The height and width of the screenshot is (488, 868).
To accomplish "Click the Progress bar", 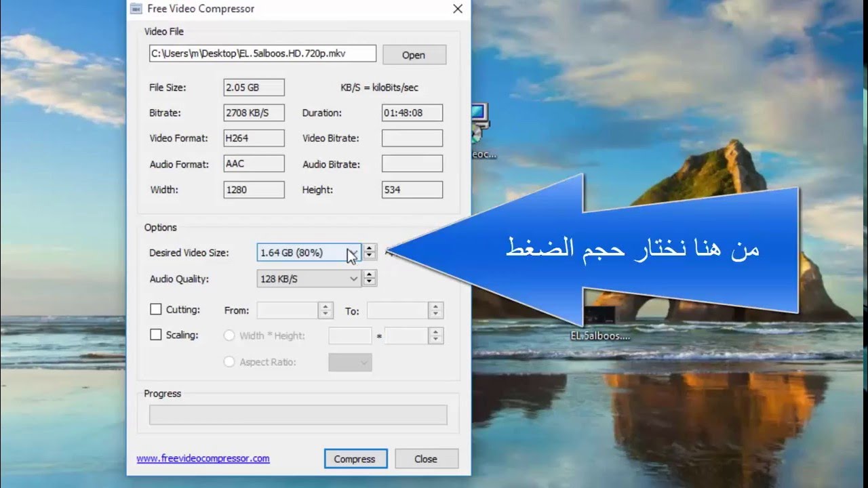I will (297, 414).
